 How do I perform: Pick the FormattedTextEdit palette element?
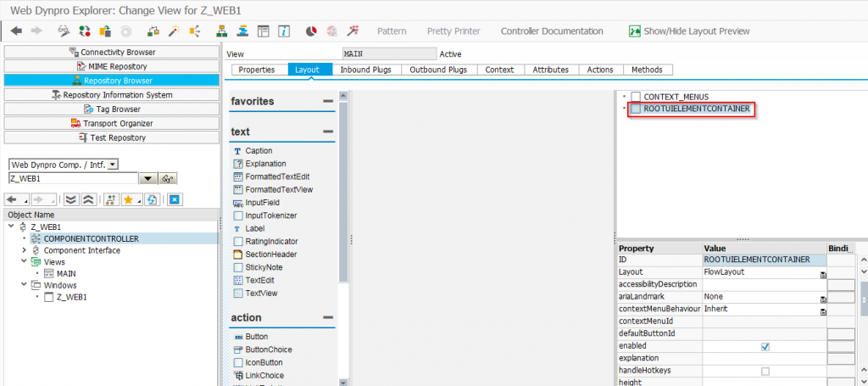coord(277,176)
